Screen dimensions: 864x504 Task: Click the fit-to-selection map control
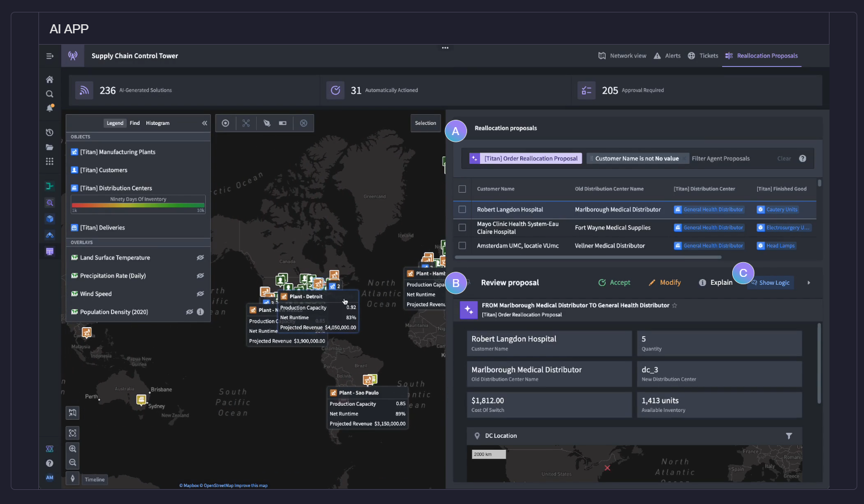[x=72, y=433]
